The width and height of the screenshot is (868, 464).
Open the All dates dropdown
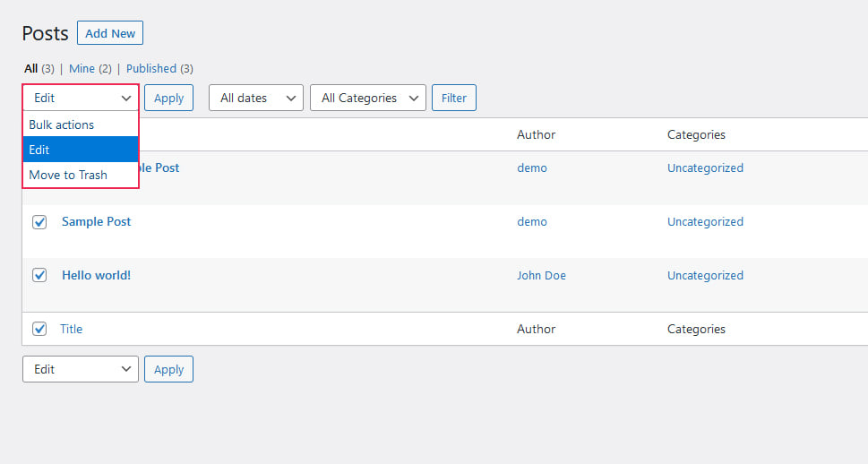[x=256, y=98]
